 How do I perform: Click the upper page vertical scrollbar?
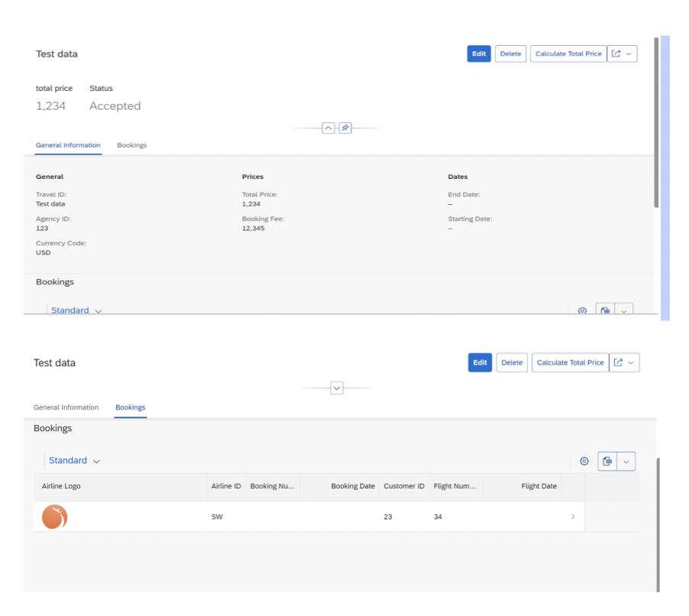coord(656,122)
